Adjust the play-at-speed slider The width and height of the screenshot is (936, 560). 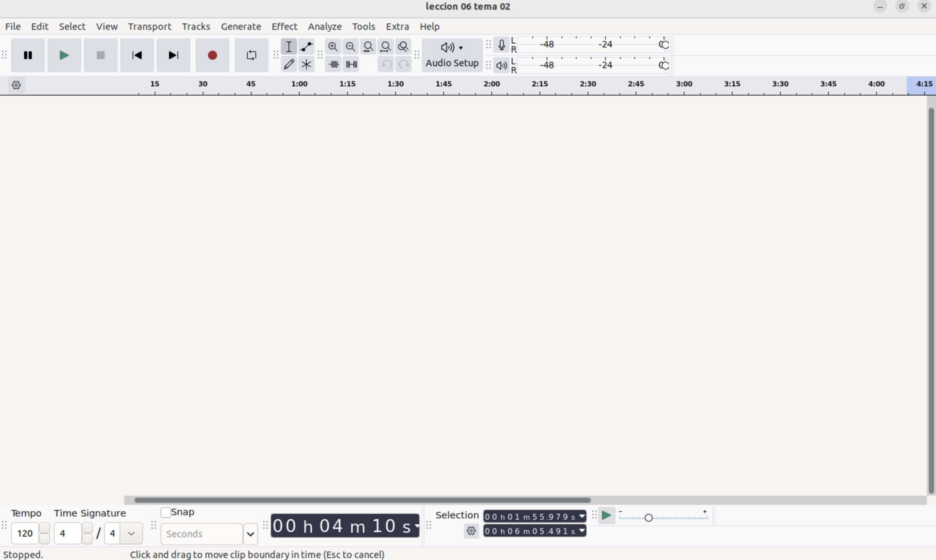click(649, 517)
